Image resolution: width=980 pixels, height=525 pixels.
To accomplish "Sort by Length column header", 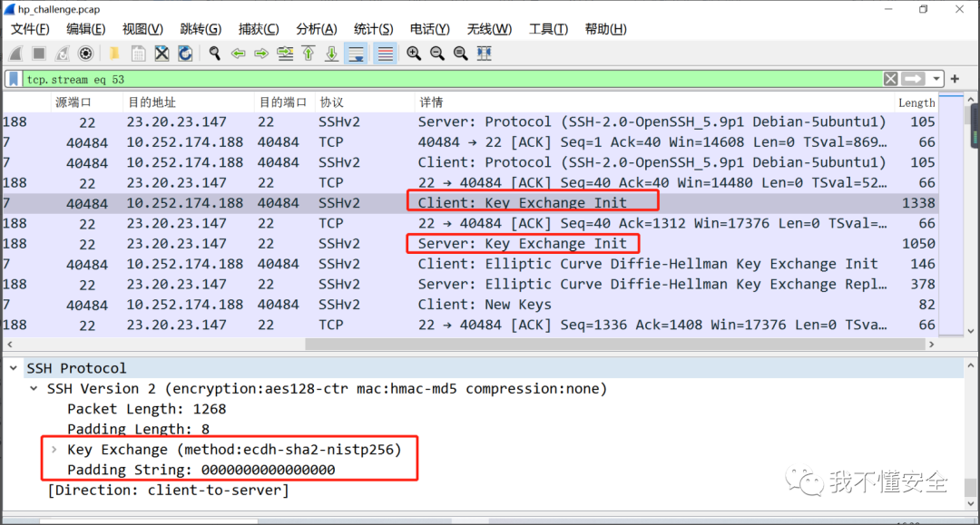I will tap(916, 102).
